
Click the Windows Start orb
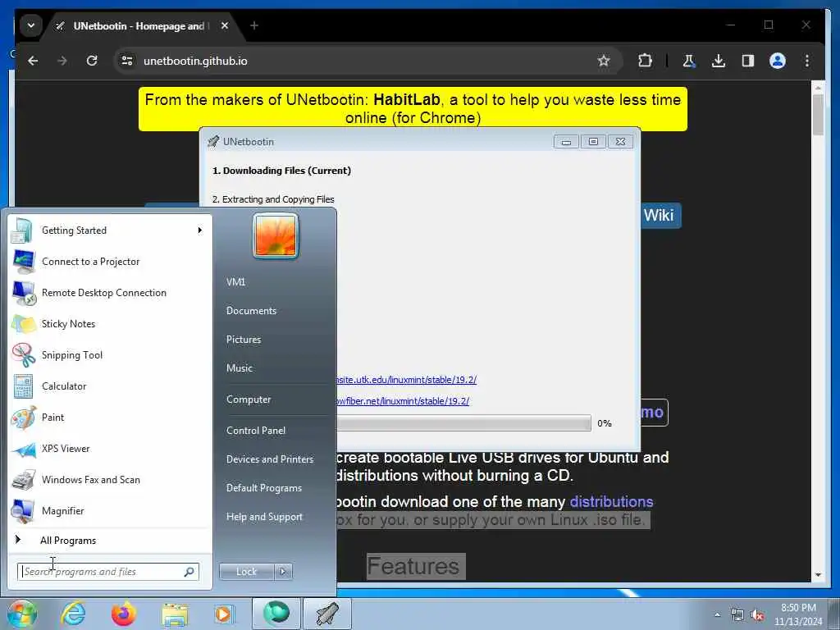click(21, 614)
